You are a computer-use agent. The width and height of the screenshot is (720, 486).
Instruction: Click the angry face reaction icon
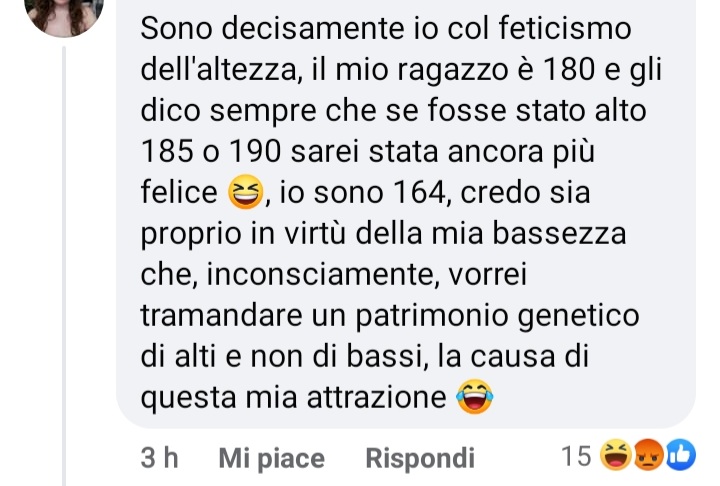click(x=648, y=455)
